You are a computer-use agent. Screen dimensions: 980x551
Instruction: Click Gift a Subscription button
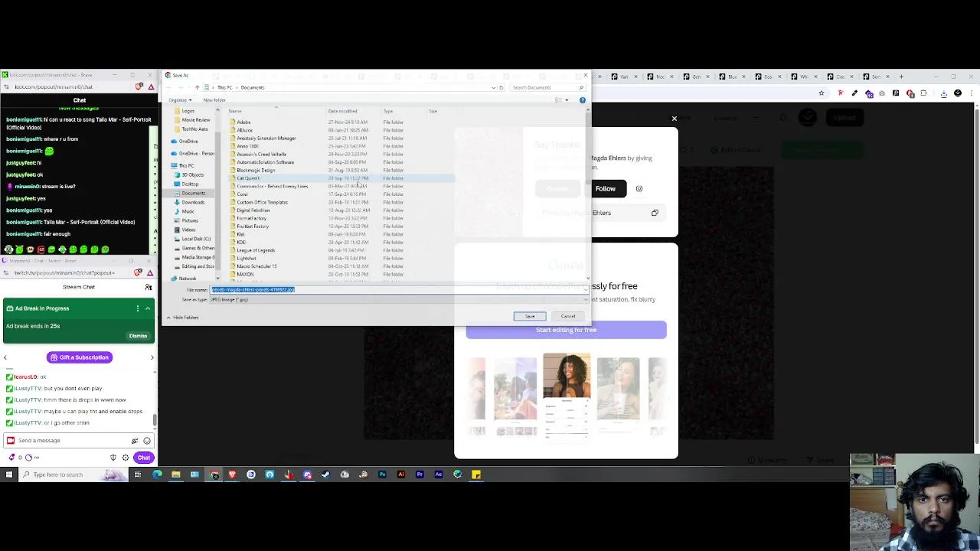79,357
